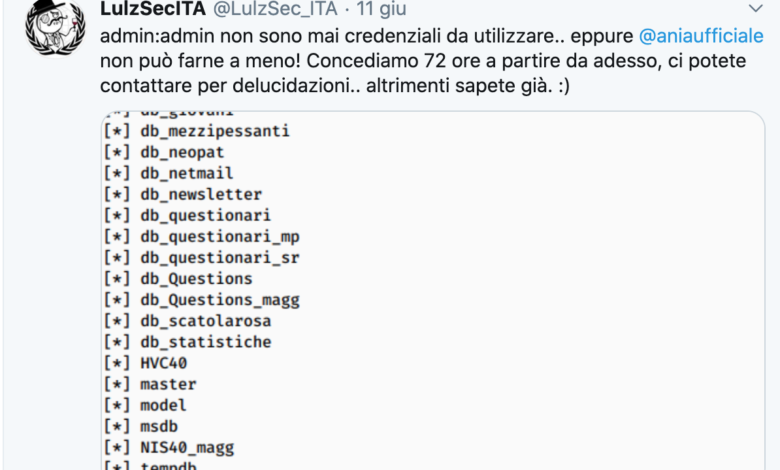The width and height of the screenshot is (780, 470).
Task: Open the attached database list image
Action: tap(432, 290)
